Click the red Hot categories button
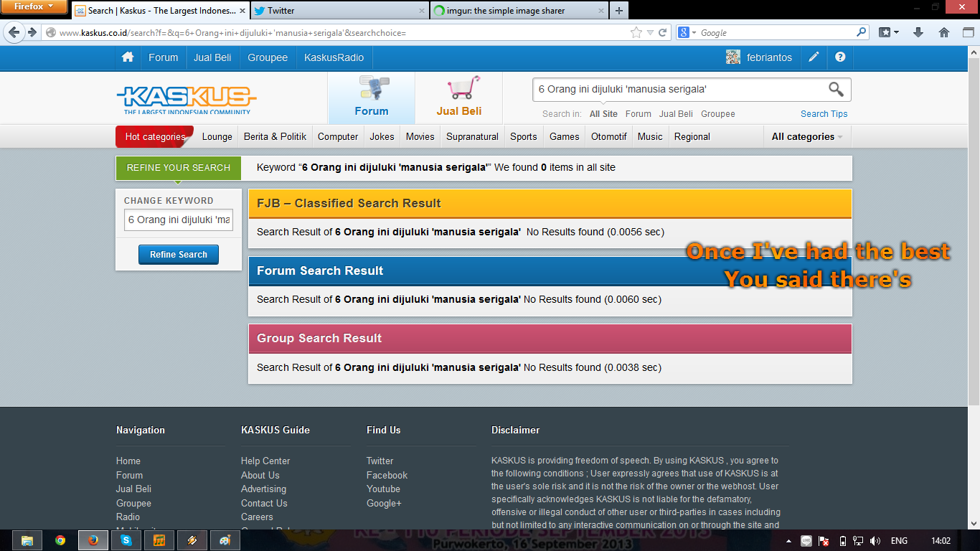 click(x=155, y=136)
